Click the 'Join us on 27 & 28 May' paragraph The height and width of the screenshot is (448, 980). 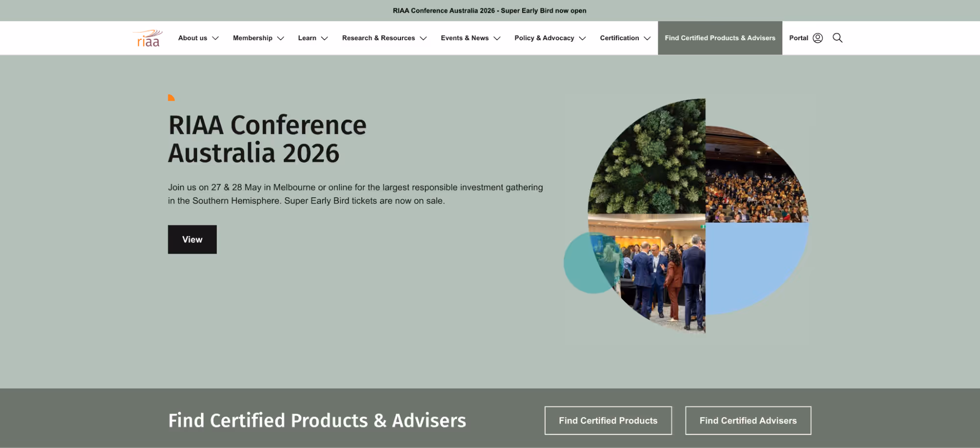tap(355, 194)
